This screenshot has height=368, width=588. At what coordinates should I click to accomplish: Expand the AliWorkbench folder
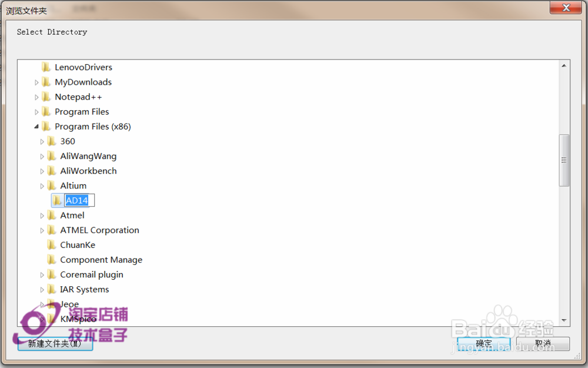pyautogui.click(x=42, y=171)
